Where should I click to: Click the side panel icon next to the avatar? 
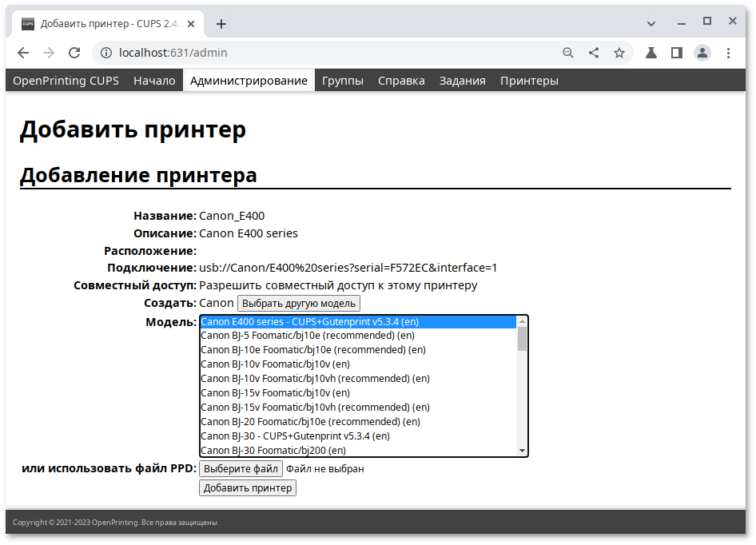[x=677, y=52]
